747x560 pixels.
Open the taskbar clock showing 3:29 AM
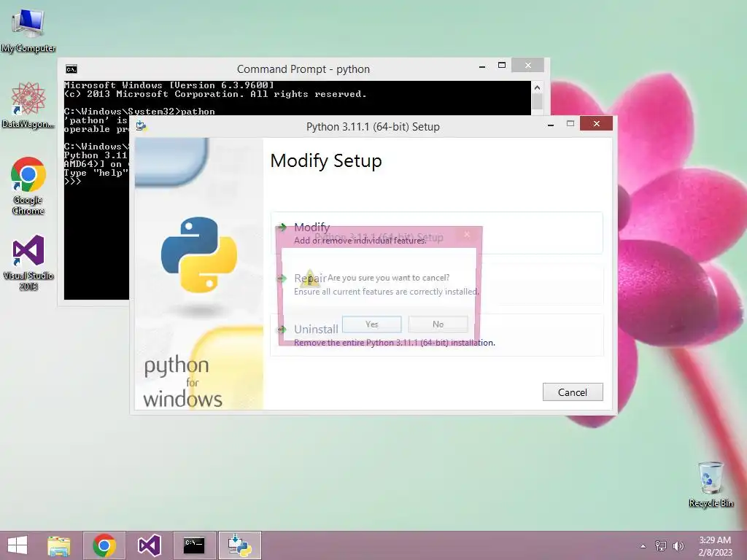[x=715, y=545]
